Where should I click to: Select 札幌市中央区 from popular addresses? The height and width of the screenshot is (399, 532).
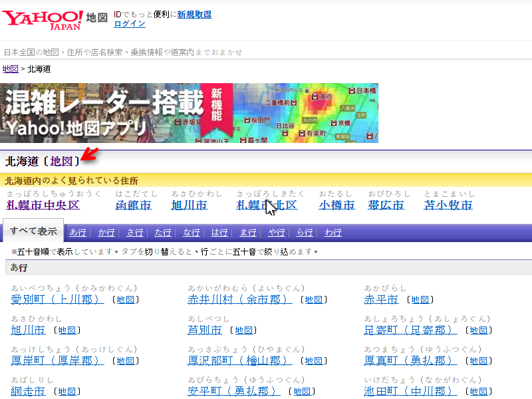coord(43,205)
